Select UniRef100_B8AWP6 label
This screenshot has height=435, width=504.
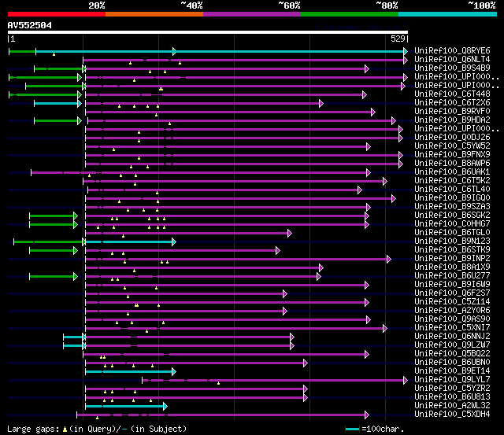pyautogui.click(x=452, y=164)
